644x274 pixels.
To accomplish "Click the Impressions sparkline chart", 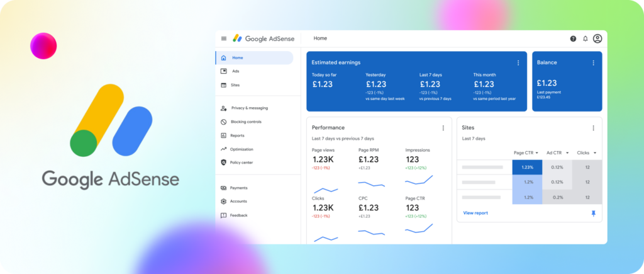I will [x=419, y=180].
